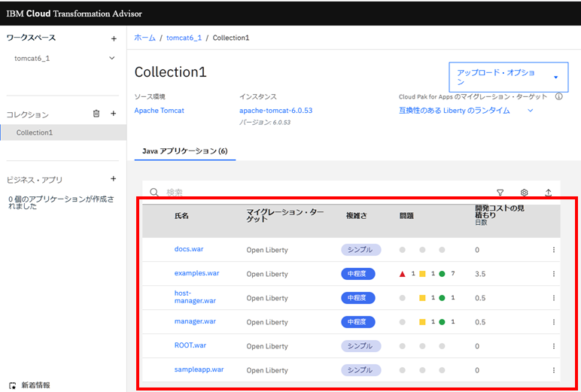Click red triangle critical issue in examples.war
Image resolution: width=581 pixels, height=392 pixels.
point(403,274)
